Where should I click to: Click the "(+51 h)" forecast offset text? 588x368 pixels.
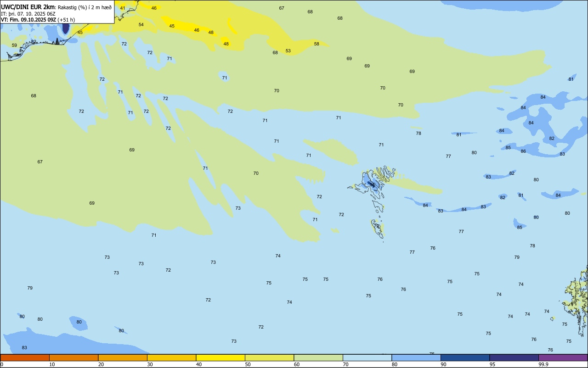pyautogui.click(x=66, y=20)
